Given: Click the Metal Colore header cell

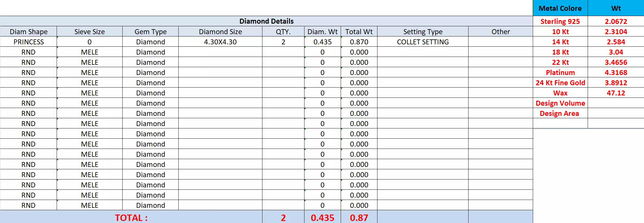Looking at the screenshot, I should tap(560, 8).
